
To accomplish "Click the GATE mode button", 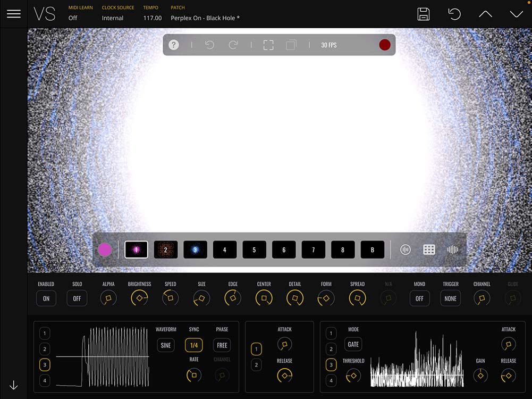I will (353, 344).
